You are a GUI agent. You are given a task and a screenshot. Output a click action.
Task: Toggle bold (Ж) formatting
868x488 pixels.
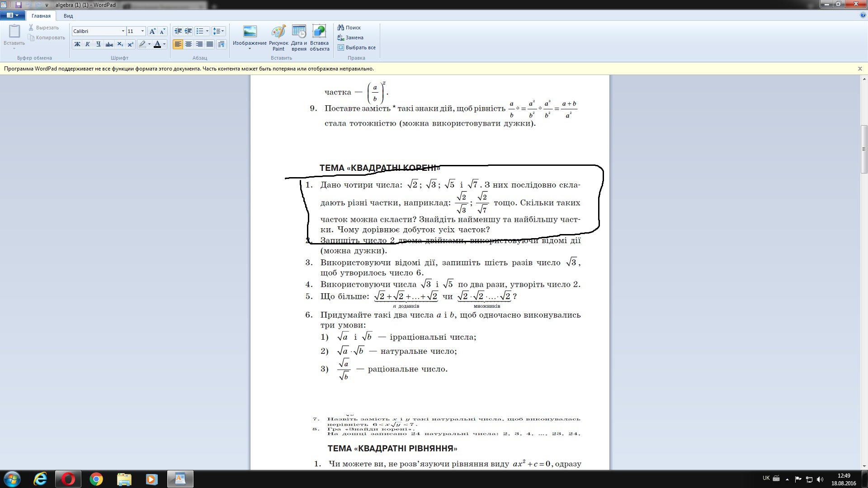click(x=77, y=44)
